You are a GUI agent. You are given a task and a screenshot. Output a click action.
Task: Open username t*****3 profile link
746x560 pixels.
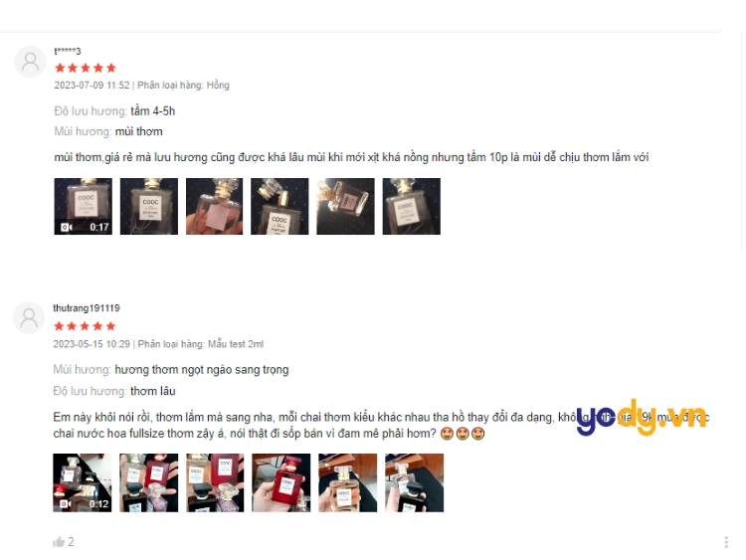pyautogui.click(x=67, y=51)
